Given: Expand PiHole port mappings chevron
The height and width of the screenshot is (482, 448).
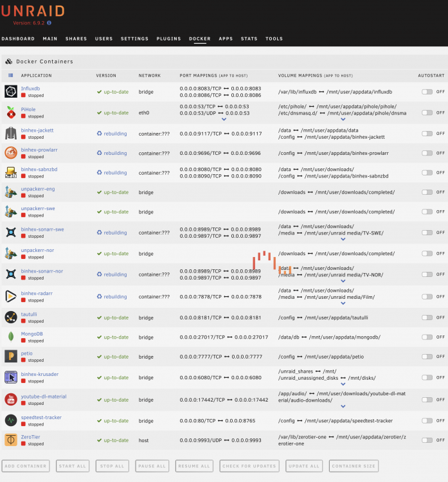Looking at the screenshot, I should pos(224,120).
